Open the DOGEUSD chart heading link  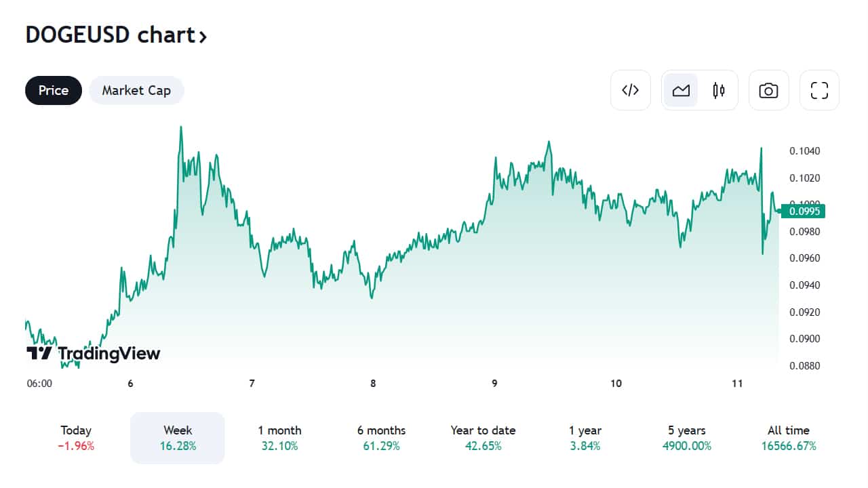tap(108, 35)
